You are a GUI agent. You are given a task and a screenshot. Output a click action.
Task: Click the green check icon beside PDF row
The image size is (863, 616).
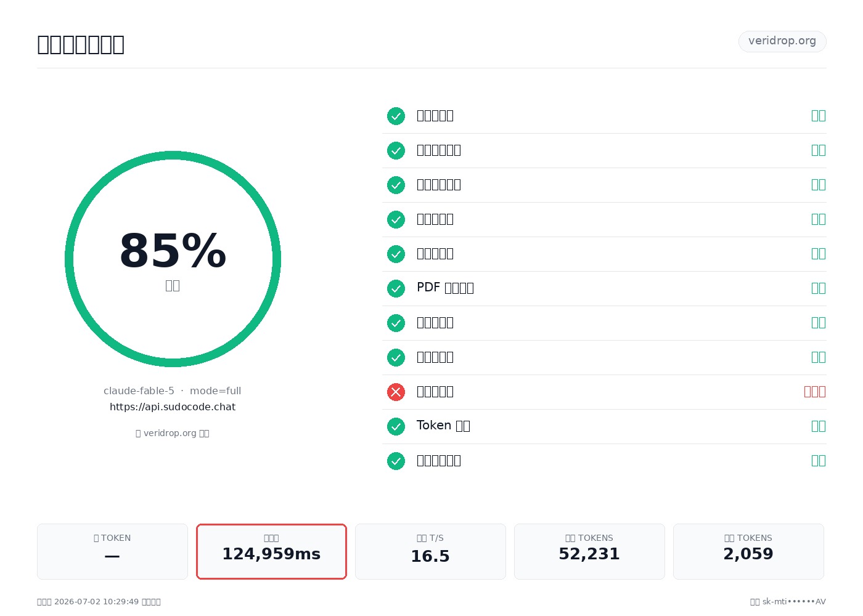pyautogui.click(x=396, y=288)
